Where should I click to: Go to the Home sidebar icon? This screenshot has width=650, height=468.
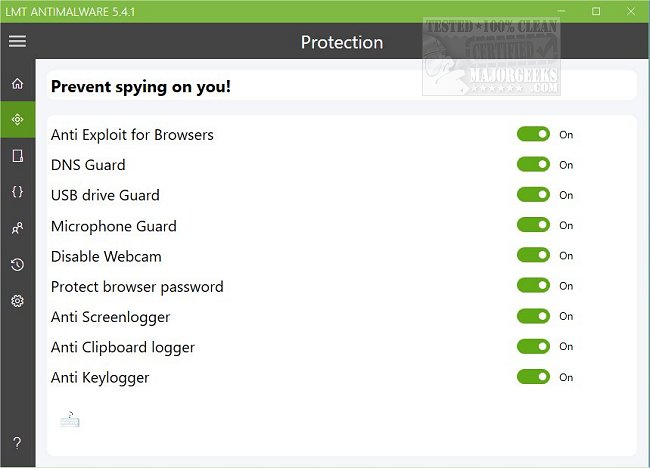coord(17,83)
